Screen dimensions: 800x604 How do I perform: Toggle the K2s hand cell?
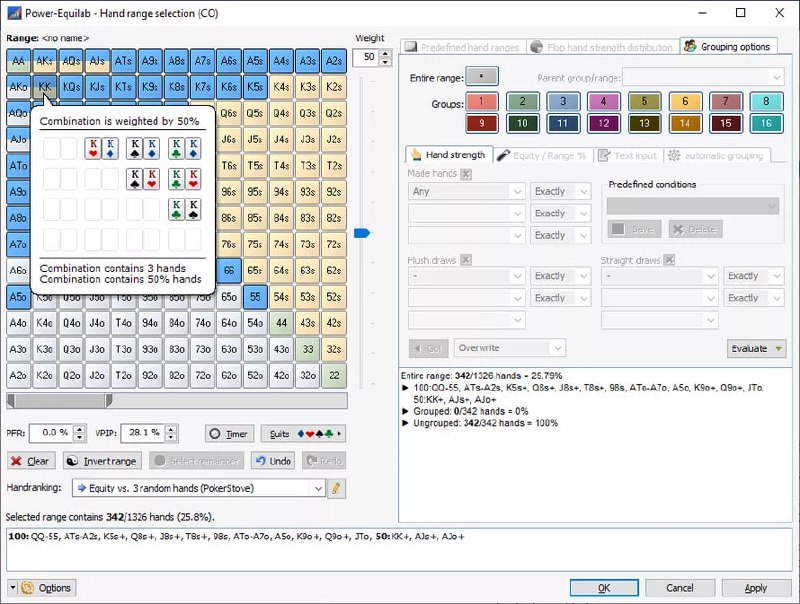tap(334, 87)
